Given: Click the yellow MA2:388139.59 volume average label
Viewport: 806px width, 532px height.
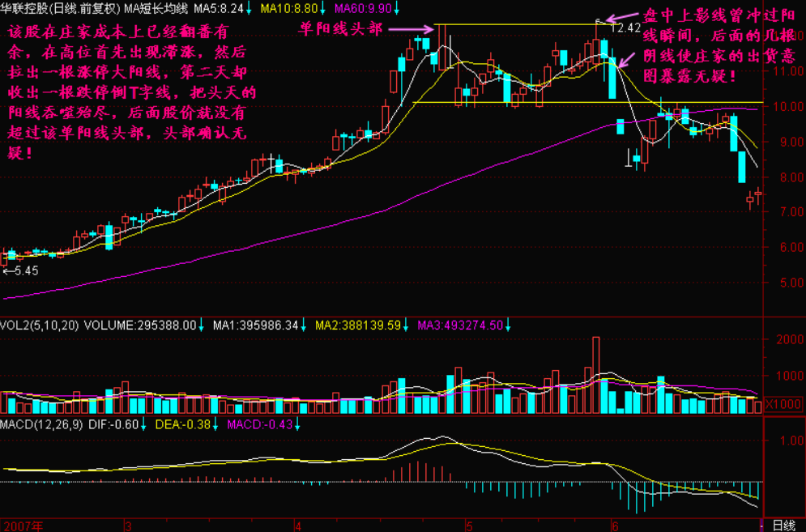Looking at the screenshot, I should point(358,326).
